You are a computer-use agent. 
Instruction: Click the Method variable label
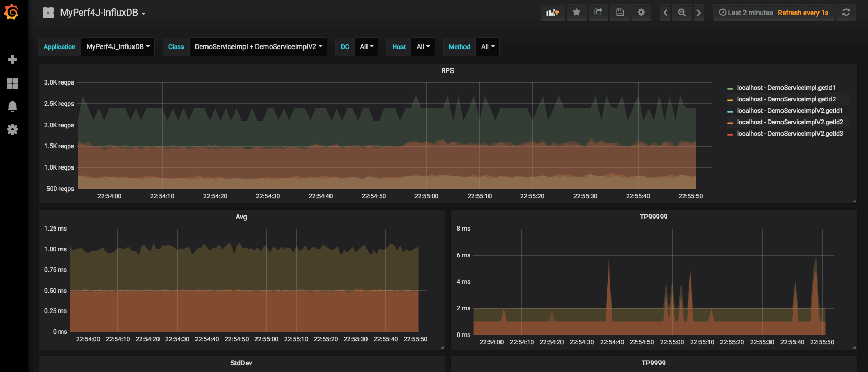(459, 47)
